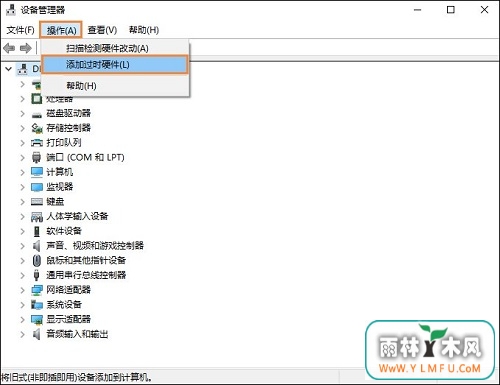Expand the 网络适配器 category
The height and width of the screenshot is (385, 500).
[22, 290]
